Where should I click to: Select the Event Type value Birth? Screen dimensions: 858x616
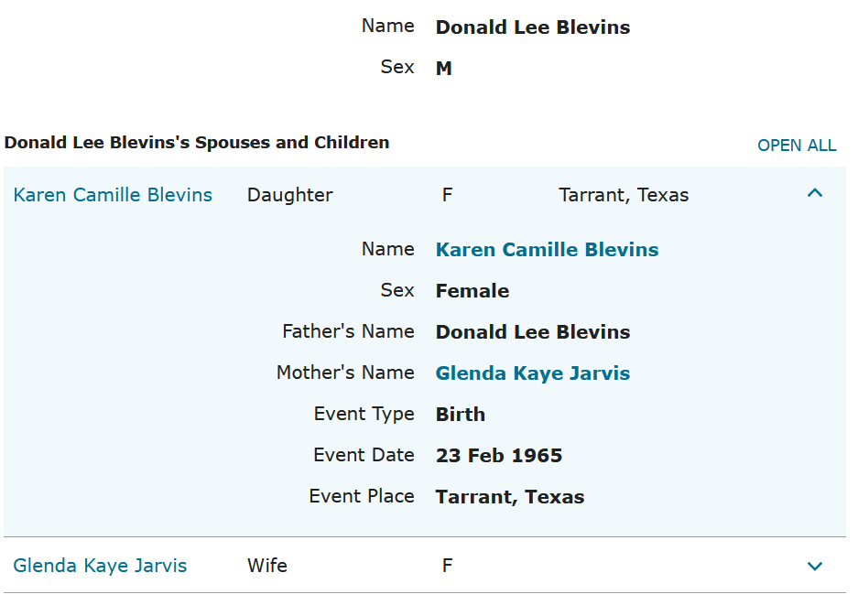(x=461, y=415)
